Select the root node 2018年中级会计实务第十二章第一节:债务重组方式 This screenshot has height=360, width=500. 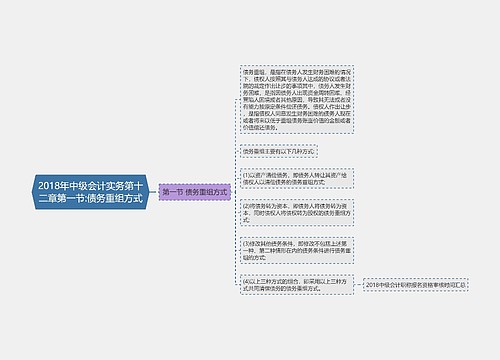pos(90,192)
